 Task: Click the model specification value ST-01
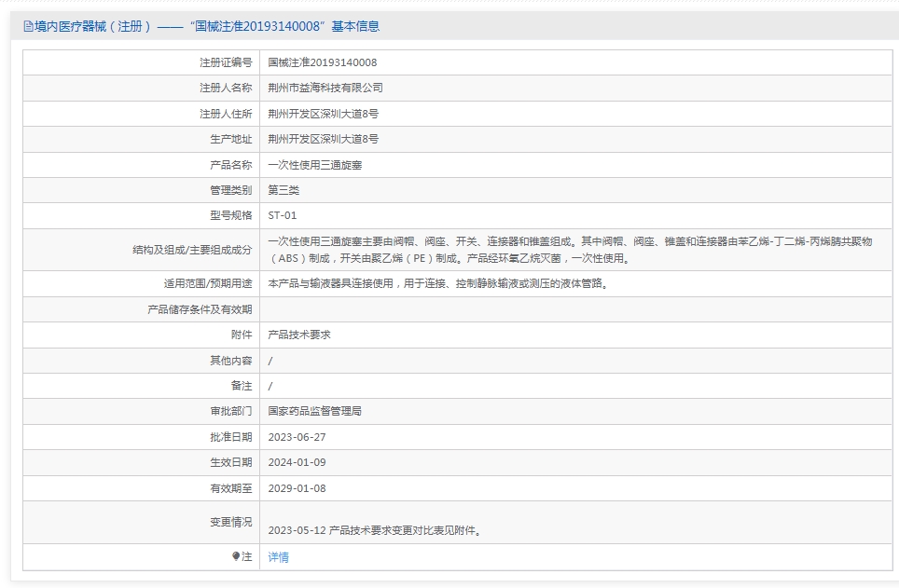282,215
